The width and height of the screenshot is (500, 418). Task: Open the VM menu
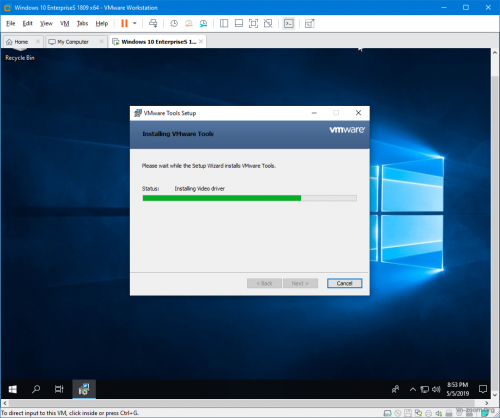pos(65,23)
